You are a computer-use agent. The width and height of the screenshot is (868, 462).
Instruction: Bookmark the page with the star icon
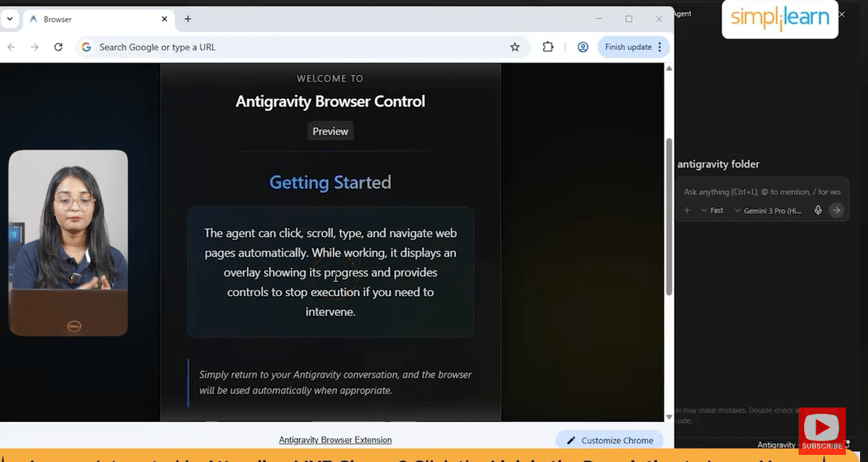(515, 47)
